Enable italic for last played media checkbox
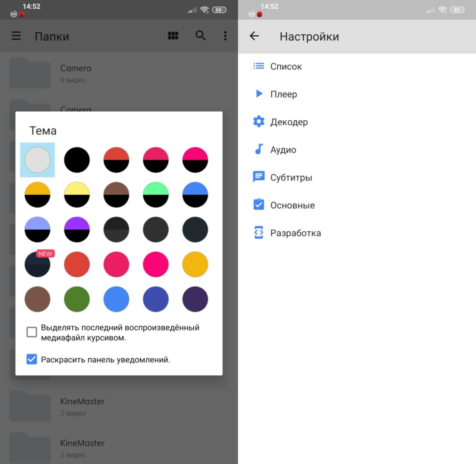 pyautogui.click(x=32, y=332)
